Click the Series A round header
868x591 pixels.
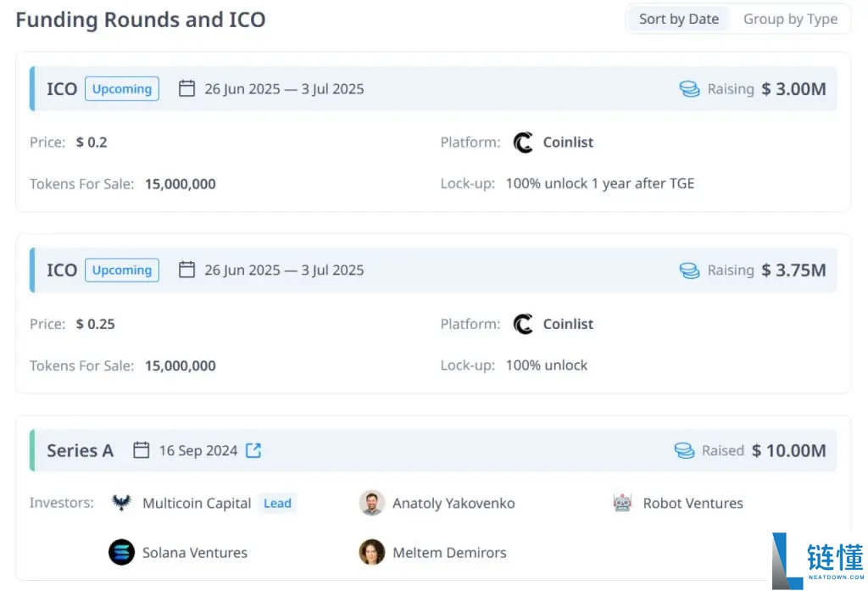(80, 450)
